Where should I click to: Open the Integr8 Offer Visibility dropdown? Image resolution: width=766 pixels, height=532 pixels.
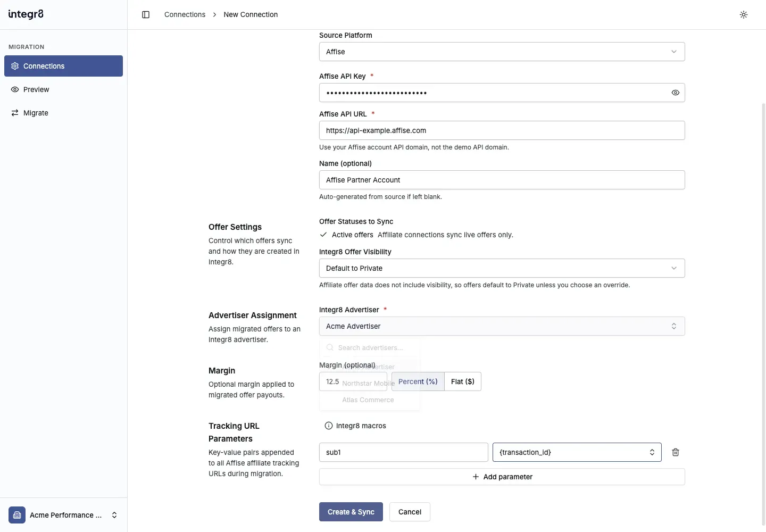pyautogui.click(x=502, y=268)
